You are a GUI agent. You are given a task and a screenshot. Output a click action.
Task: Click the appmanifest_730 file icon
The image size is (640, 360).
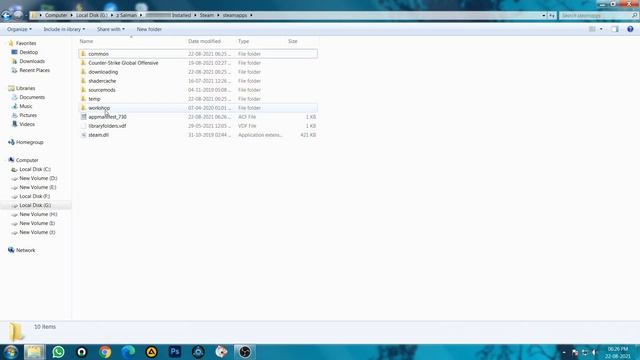click(x=83, y=117)
